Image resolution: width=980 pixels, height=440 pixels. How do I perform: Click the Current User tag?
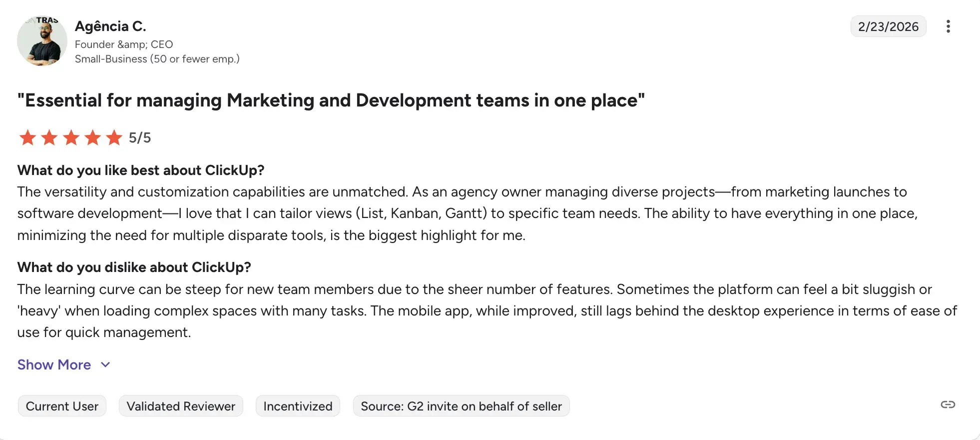coord(62,406)
